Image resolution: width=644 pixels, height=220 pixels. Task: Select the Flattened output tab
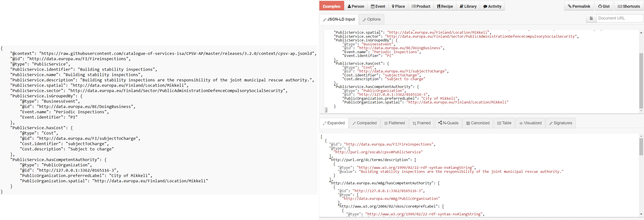point(394,123)
